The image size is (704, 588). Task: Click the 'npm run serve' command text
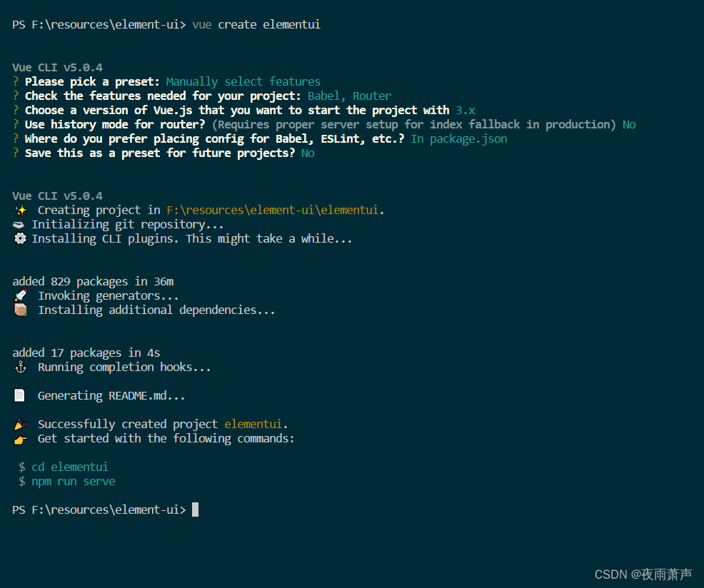73,481
